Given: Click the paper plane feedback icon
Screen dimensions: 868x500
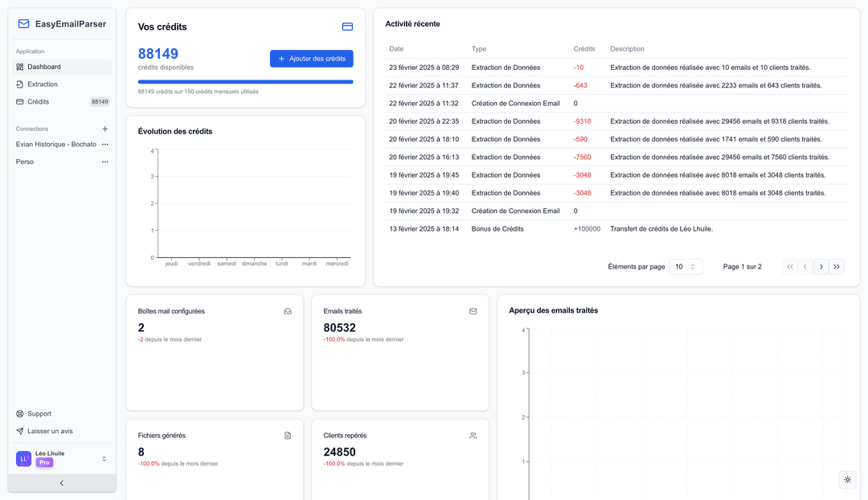Looking at the screenshot, I should 20,431.
